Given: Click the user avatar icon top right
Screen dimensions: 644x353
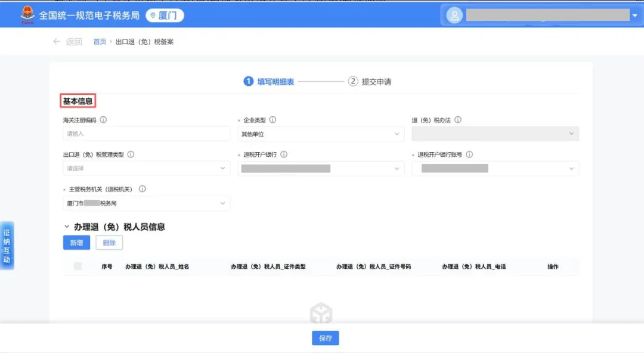Looking at the screenshot, I should click(454, 14).
